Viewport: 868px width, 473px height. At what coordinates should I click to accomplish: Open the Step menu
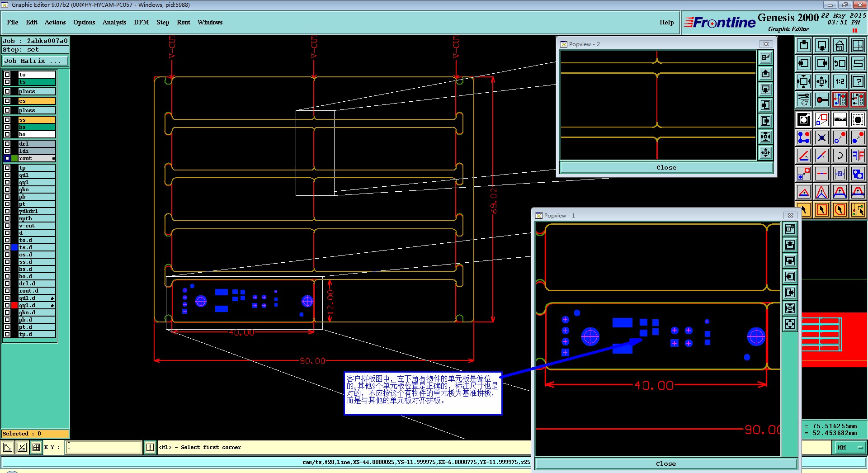pos(163,22)
